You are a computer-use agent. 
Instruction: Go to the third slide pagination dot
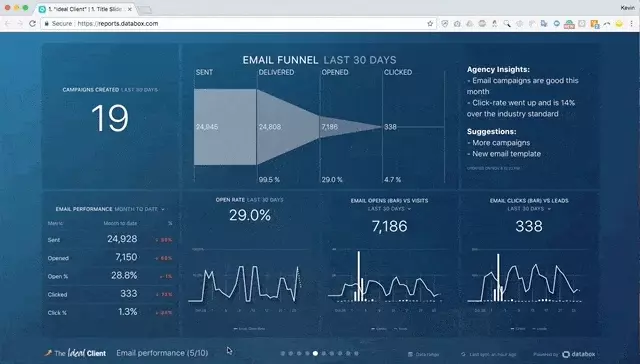tap(299, 353)
